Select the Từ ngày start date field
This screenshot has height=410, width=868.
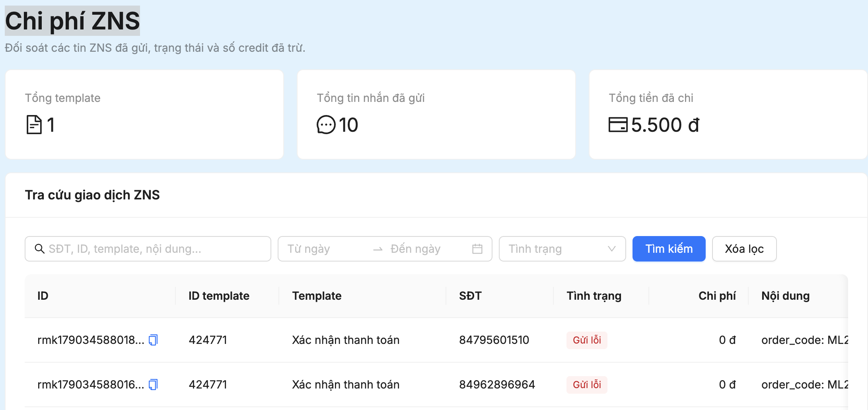pos(326,249)
